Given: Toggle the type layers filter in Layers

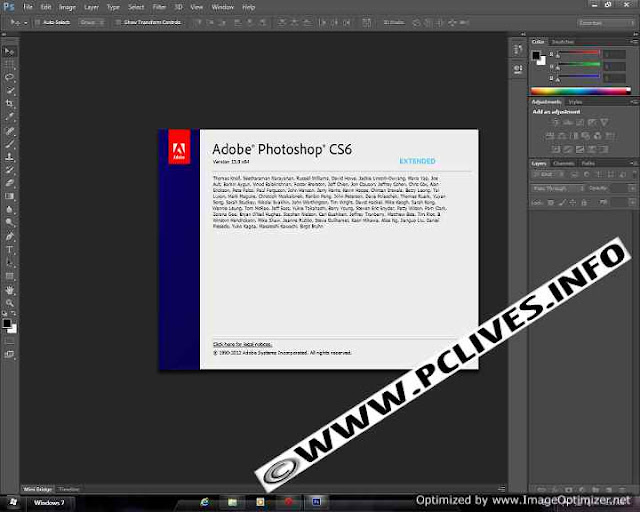Looking at the screenshot, I should [x=599, y=175].
